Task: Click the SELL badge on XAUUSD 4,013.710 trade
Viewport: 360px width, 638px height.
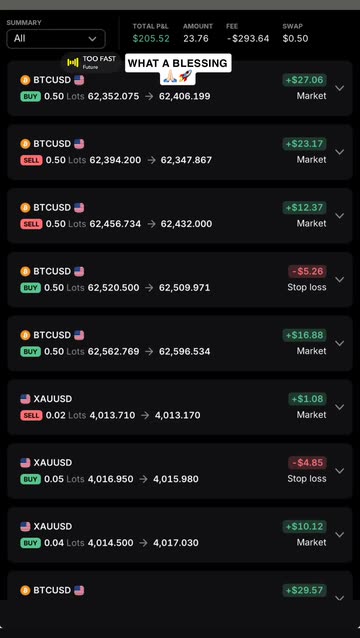Action: [31, 415]
